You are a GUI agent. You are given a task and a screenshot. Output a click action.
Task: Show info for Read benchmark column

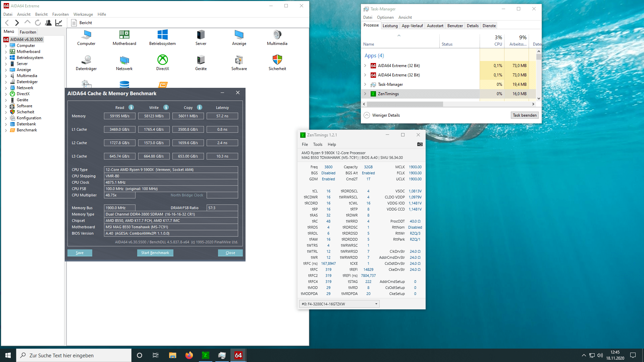pos(131,107)
